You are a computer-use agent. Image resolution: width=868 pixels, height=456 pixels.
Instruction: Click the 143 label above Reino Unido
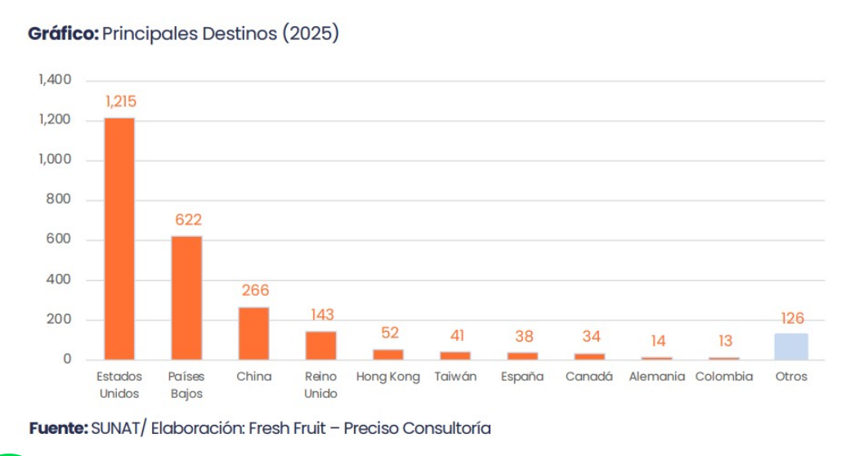coord(322,315)
